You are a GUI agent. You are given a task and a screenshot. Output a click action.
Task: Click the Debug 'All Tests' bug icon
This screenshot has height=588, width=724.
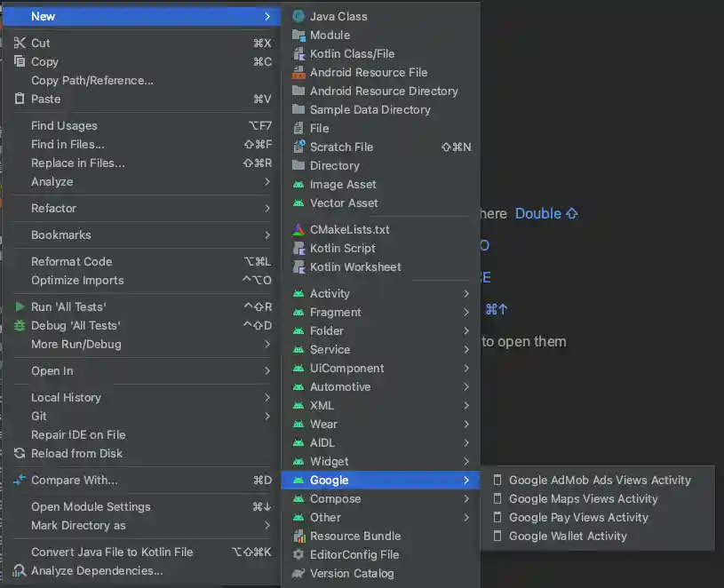20,325
